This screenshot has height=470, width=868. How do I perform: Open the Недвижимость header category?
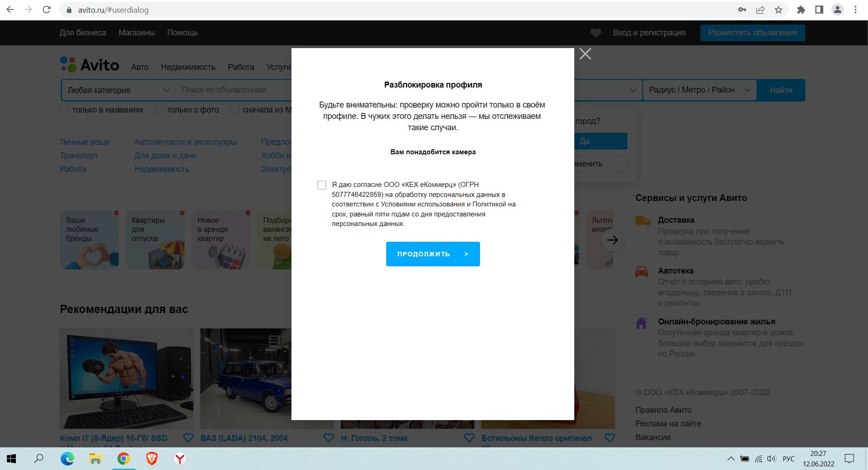coord(188,67)
